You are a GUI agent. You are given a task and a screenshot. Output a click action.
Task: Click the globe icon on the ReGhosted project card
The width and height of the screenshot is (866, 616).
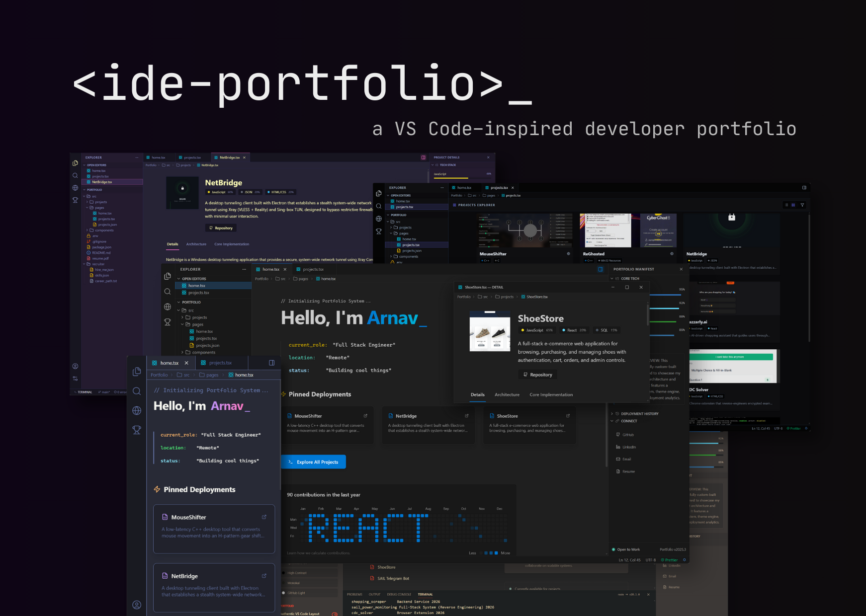(x=672, y=254)
